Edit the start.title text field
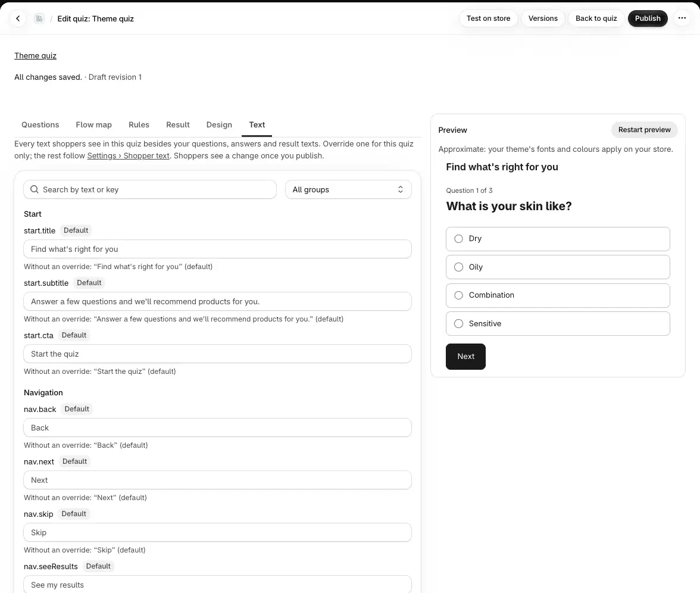Image resolution: width=700 pixels, height=593 pixels. pos(217,249)
